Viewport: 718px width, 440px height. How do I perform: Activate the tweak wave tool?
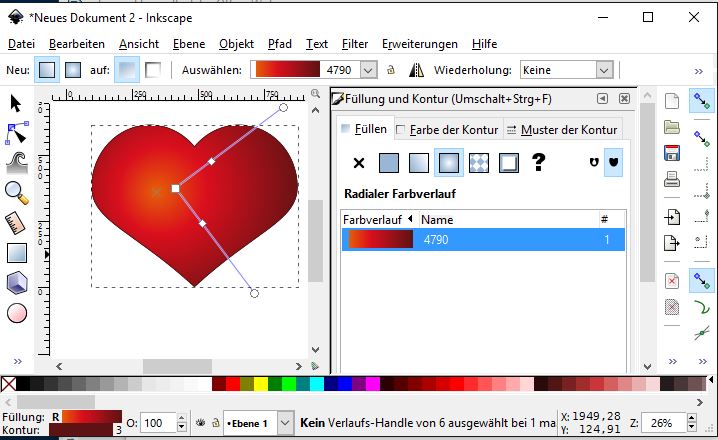click(x=17, y=163)
